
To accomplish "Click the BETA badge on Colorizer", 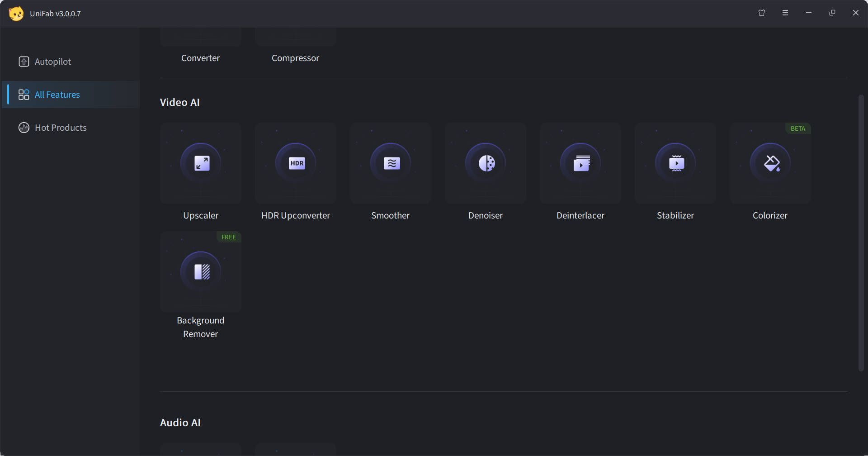I will pyautogui.click(x=798, y=128).
